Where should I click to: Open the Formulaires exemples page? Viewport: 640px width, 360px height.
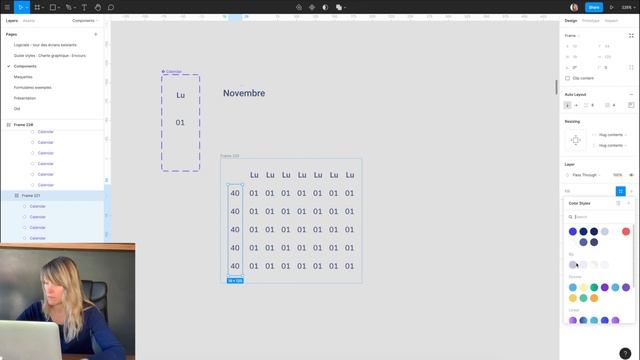pyautogui.click(x=33, y=87)
